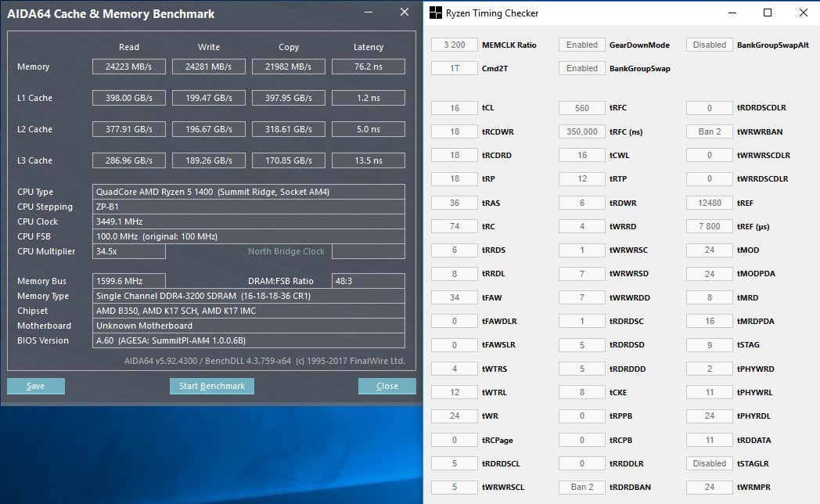Click the DRAM:FSB Ratio 48:3 field

pos(369,281)
